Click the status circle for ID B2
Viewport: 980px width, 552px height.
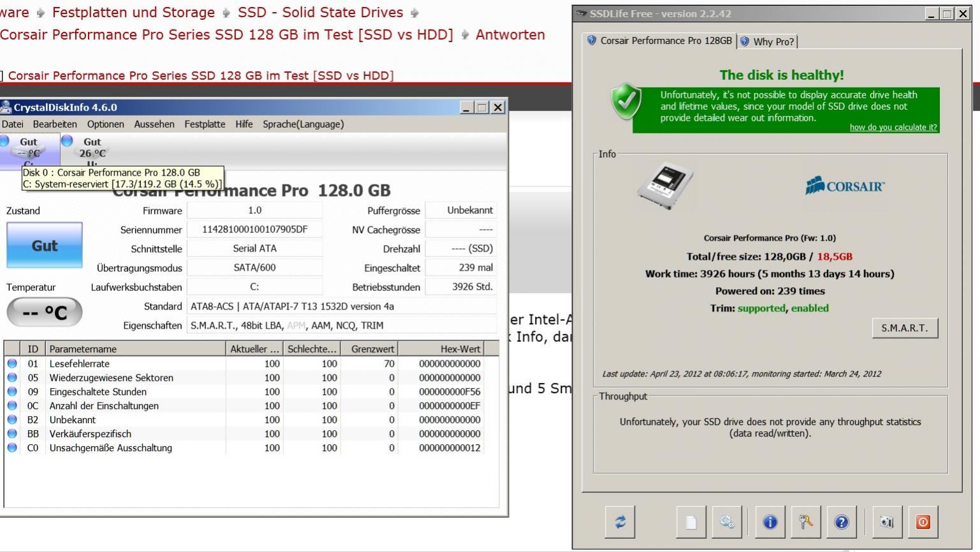coord(12,420)
